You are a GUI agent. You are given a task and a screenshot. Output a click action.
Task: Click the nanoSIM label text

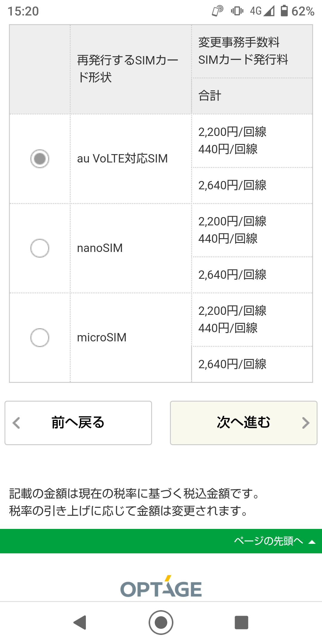100,248
